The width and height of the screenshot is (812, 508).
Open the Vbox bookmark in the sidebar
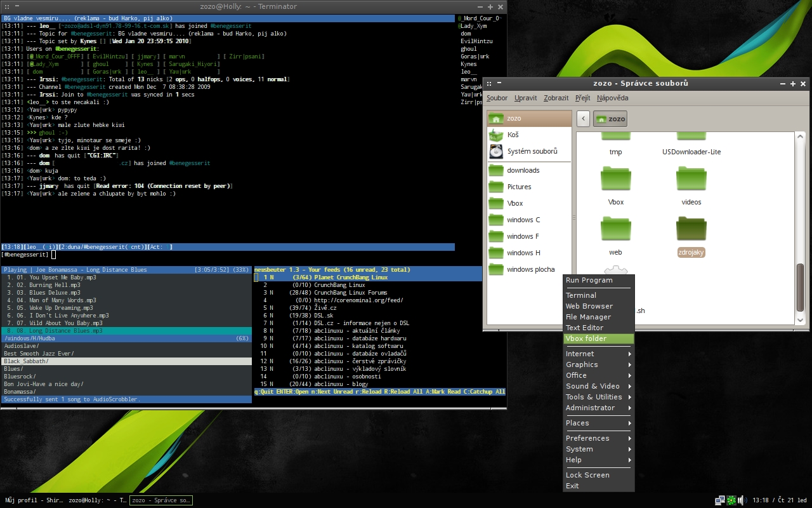point(529,203)
